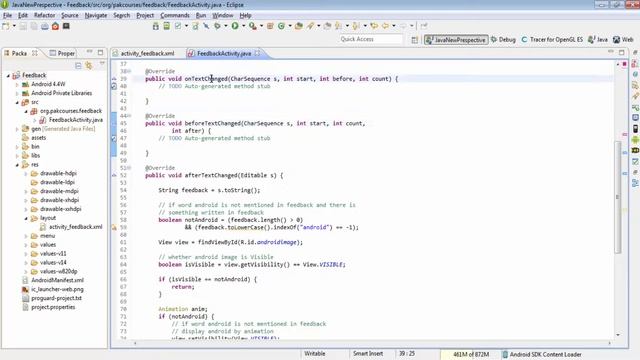
Task: Open the Project menu
Action: coord(145,16)
